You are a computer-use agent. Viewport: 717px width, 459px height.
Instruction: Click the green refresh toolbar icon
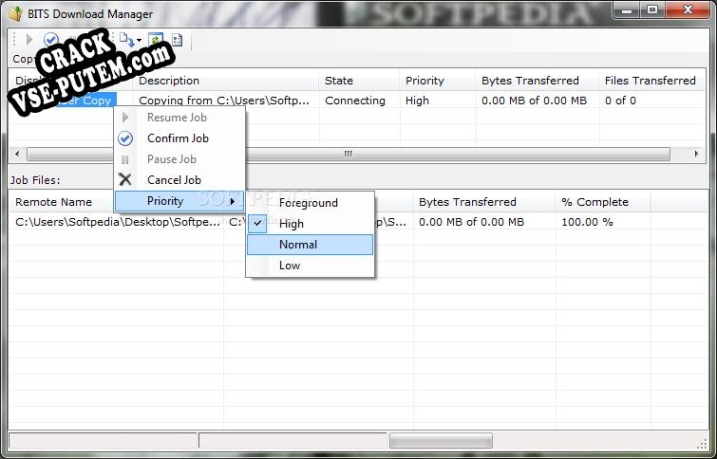155,40
